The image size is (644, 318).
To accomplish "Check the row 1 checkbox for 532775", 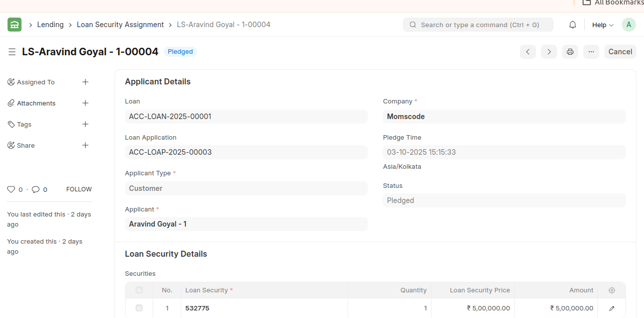I will pyautogui.click(x=139, y=308).
